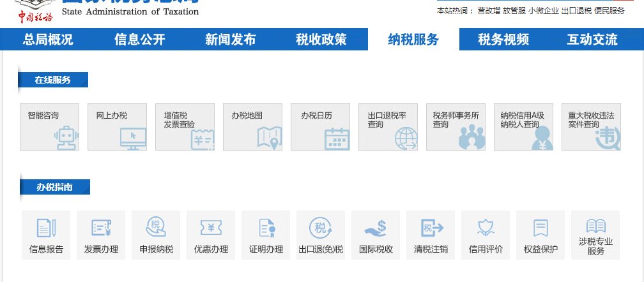Click State Administration of Taxation title
The width and height of the screenshot is (644, 282).
point(130,11)
